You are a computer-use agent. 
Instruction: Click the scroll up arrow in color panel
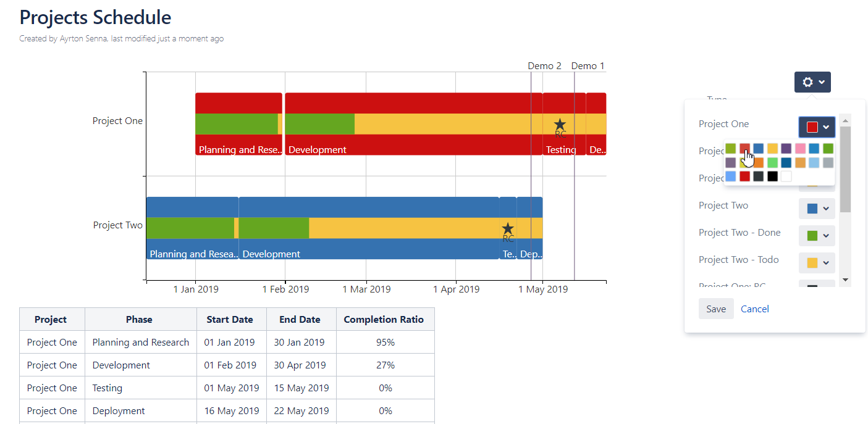[x=846, y=120]
